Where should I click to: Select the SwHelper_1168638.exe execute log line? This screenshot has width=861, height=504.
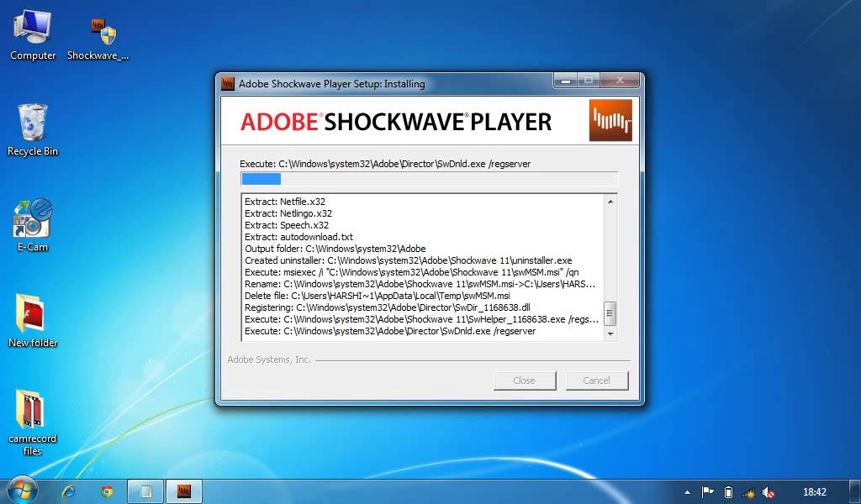click(x=422, y=319)
